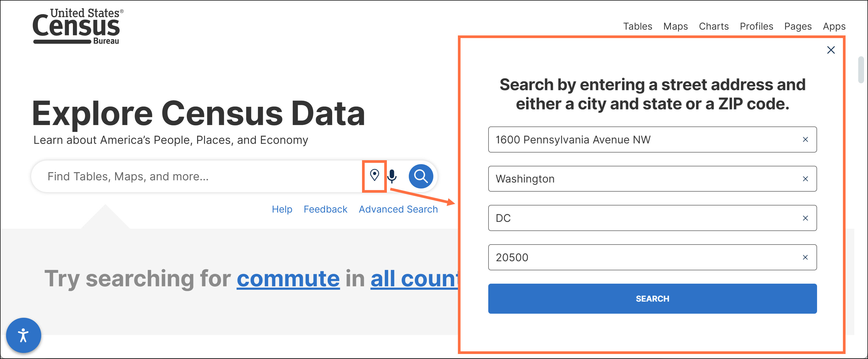
Task: Click the commute suggestion link
Action: coord(288,279)
